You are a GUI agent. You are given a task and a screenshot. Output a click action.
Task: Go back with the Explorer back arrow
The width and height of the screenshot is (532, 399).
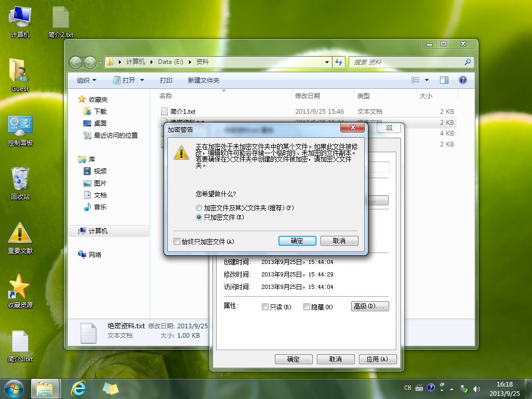(75, 62)
